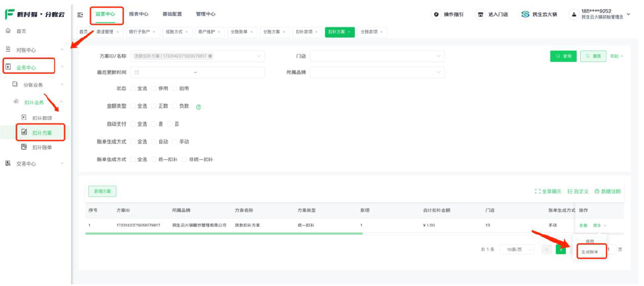Click the 新增方案 button

point(102,191)
